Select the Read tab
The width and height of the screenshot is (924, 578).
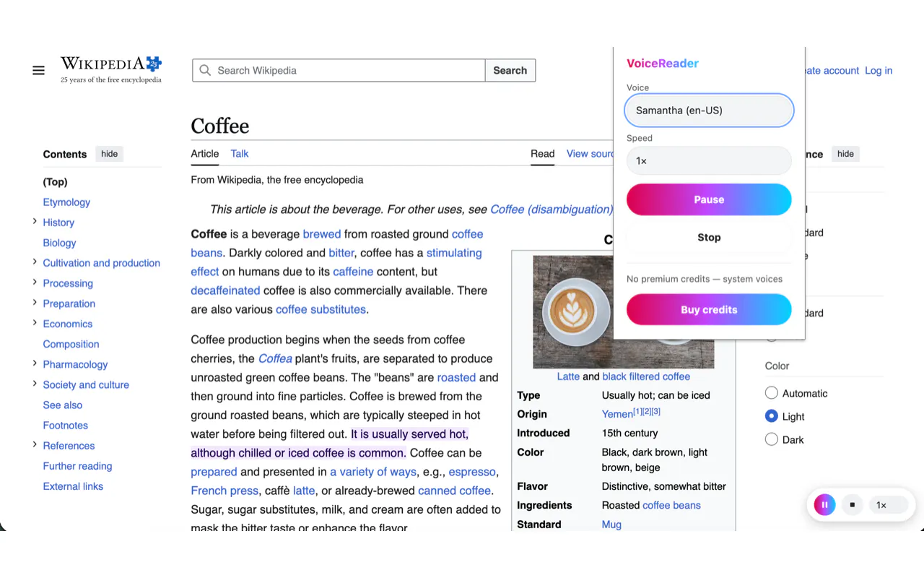(x=543, y=153)
